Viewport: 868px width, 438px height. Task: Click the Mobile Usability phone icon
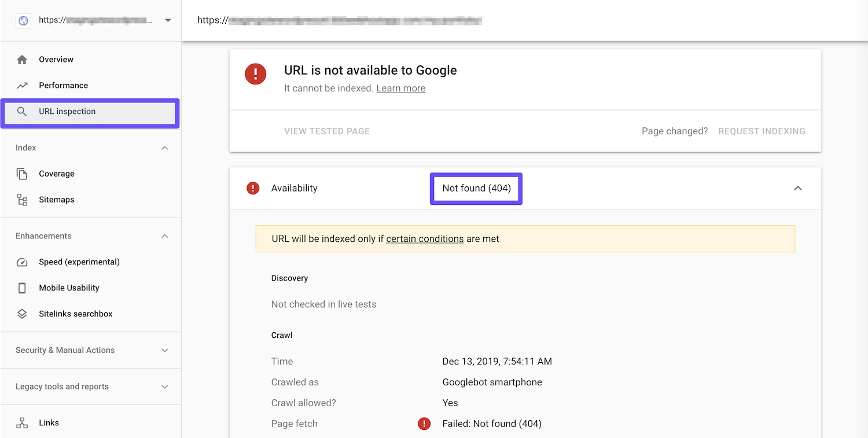[21, 288]
